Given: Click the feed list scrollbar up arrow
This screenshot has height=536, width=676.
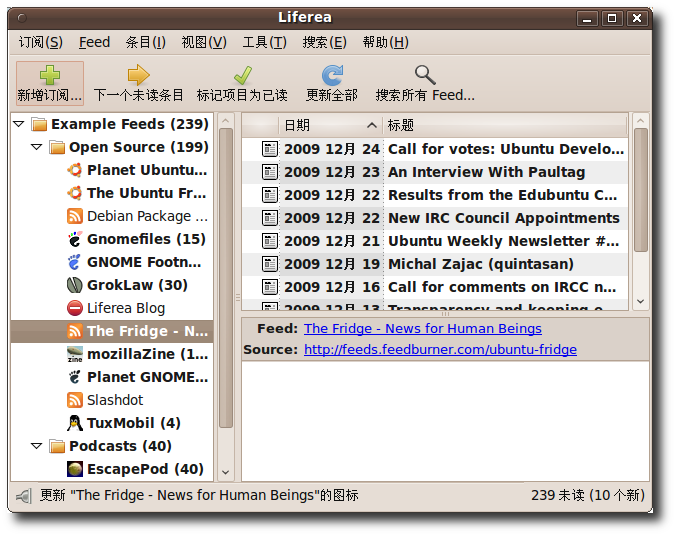Looking at the screenshot, I should click(x=225, y=121).
